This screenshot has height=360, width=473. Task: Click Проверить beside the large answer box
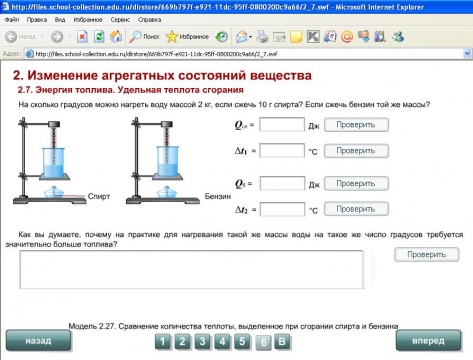pos(427,255)
